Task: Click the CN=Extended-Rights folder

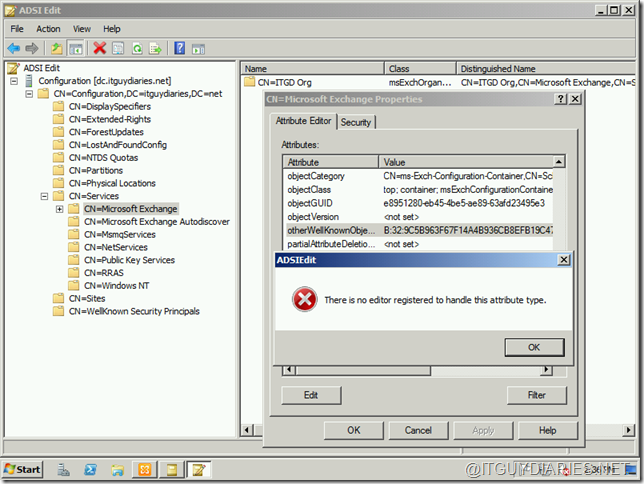Action: click(110, 119)
